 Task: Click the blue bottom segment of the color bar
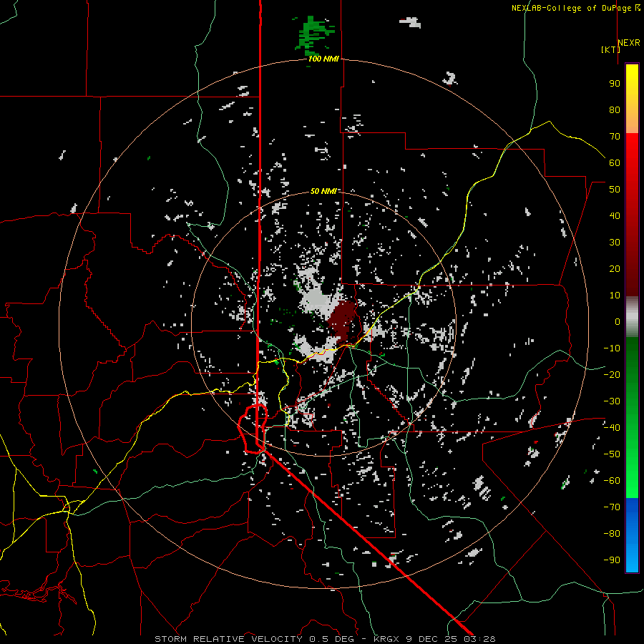tap(632, 535)
